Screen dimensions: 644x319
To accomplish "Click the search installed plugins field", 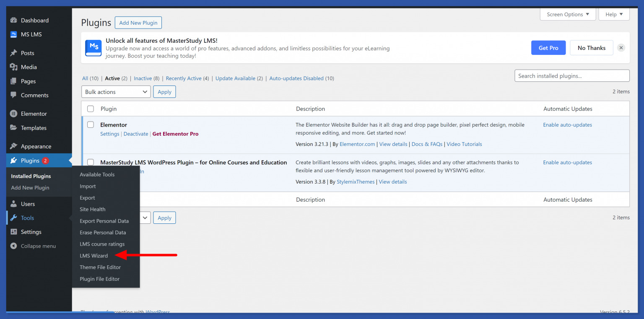I will tap(571, 75).
